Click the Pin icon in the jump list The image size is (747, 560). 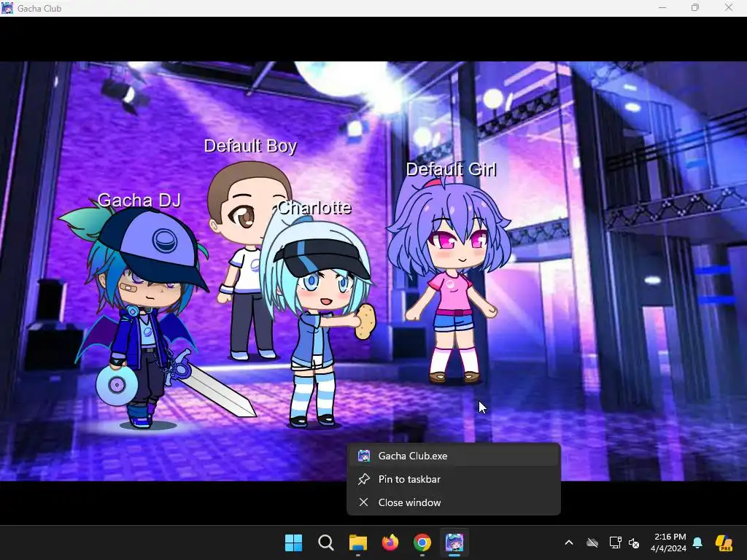click(x=364, y=479)
